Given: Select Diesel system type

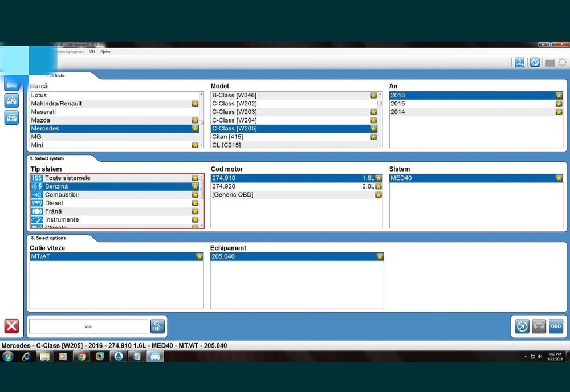Looking at the screenshot, I should pyautogui.click(x=115, y=203).
